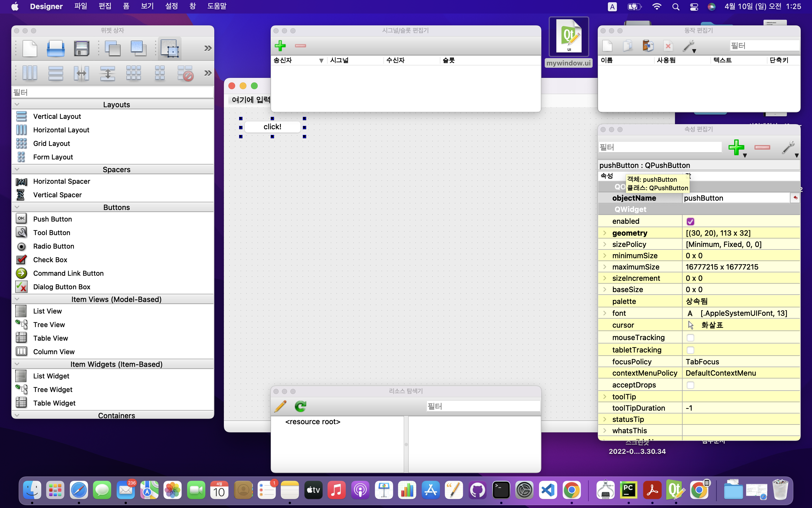Apply Lay Out Vertically in Splitter icon

[108, 73]
